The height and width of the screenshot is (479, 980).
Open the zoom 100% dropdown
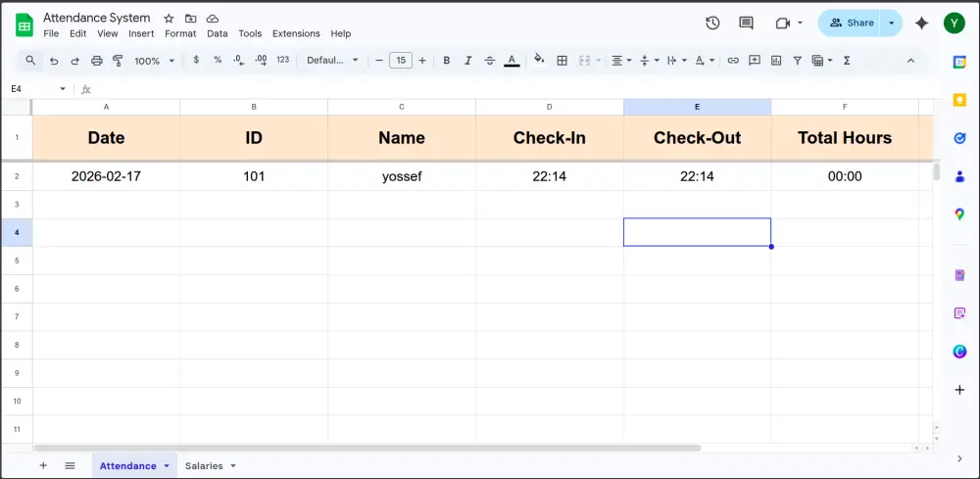tap(155, 61)
